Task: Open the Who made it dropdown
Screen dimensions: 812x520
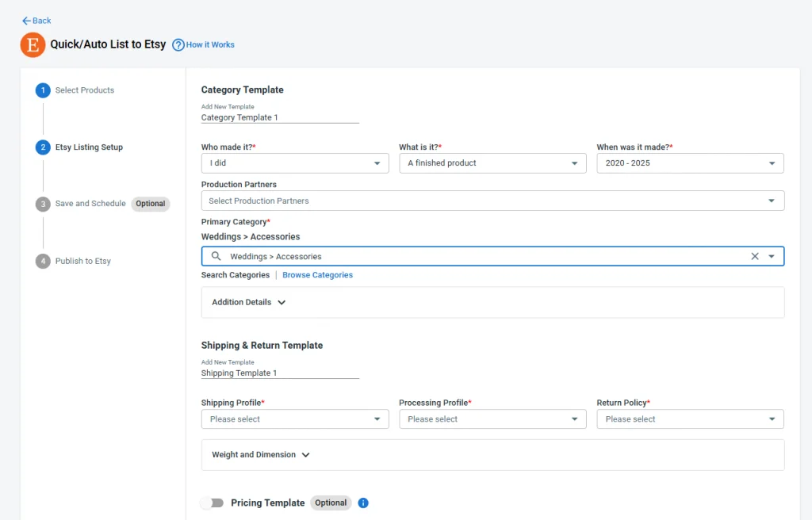Action: click(x=378, y=162)
